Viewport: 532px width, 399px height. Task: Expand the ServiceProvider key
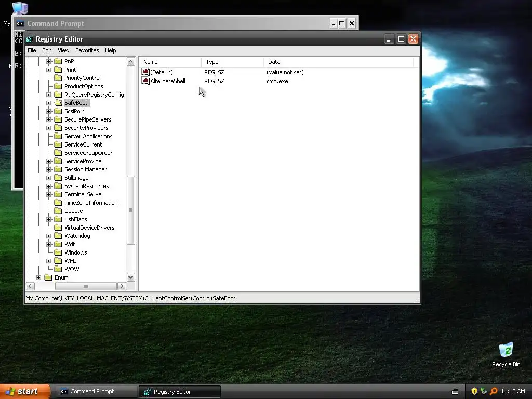pos(48,161)
